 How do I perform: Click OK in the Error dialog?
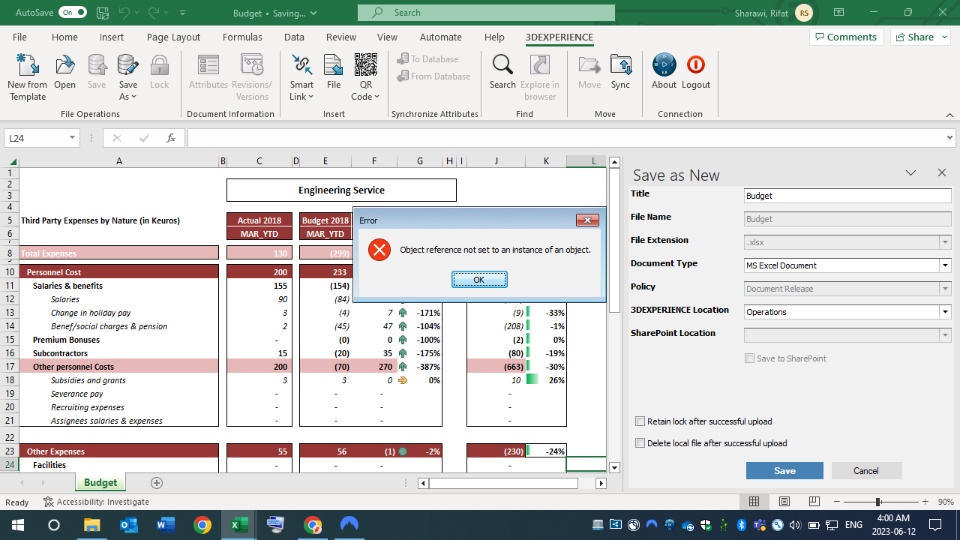[x=479, y=280]
